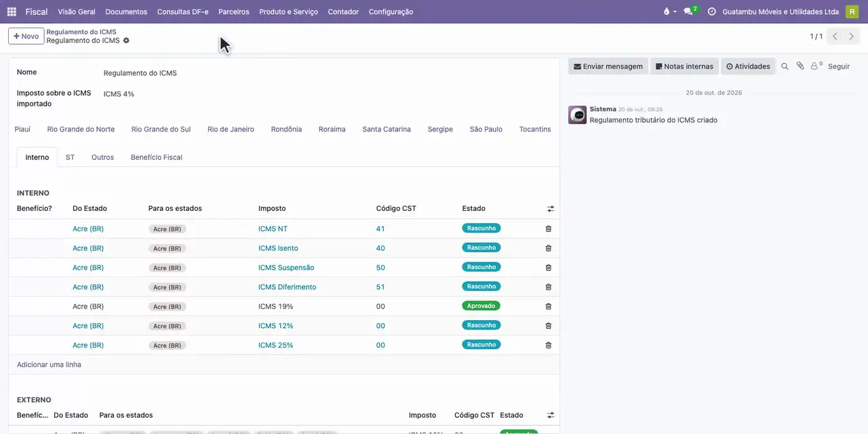The height and width of the screenshot is (434, 868).
Task: Open the Configuração menu
Action: (x=391, y=12)
